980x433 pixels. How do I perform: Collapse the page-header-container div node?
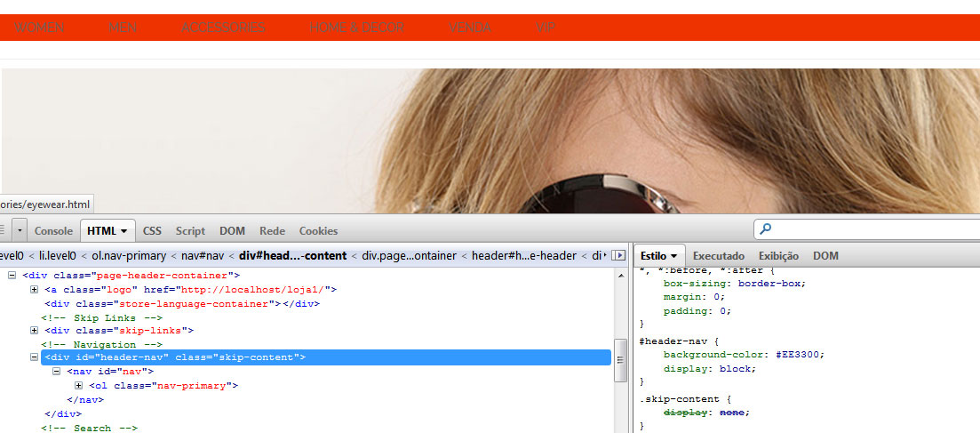pyautogui.click(x=12, y=276)
